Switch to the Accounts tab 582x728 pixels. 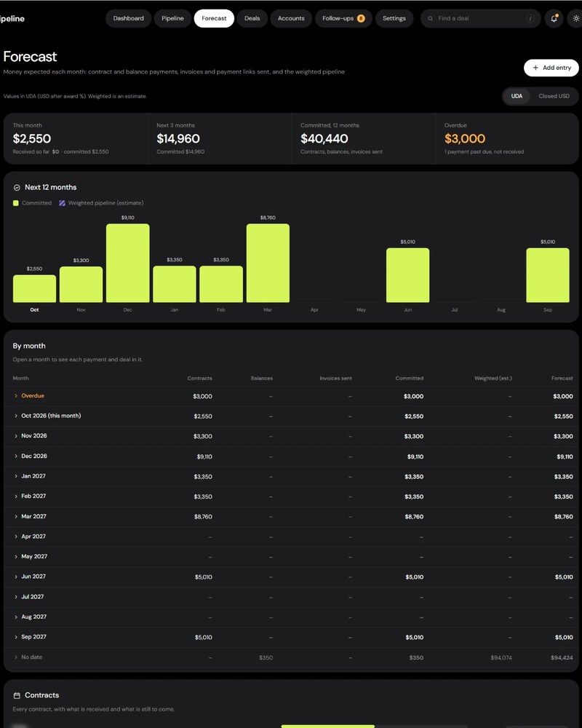click(x=291, y=19)
